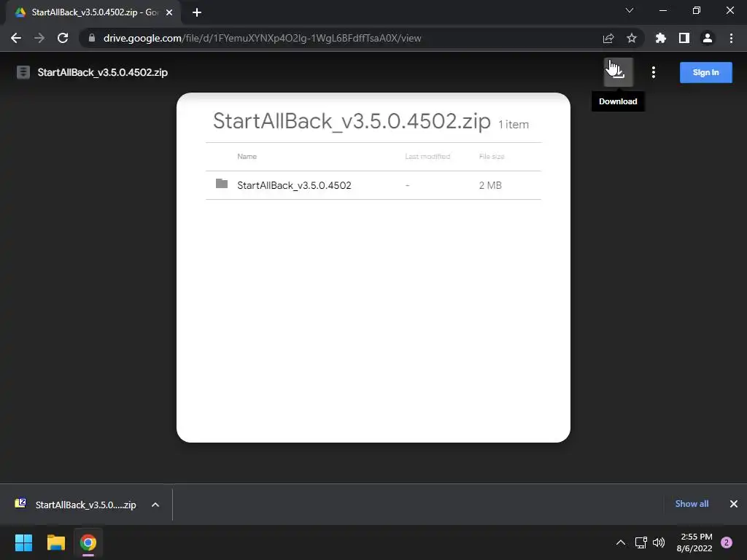The height and width of the screenshot is (560, 747).
Task: Click the Name column header
Action: [x=247, y=156]
